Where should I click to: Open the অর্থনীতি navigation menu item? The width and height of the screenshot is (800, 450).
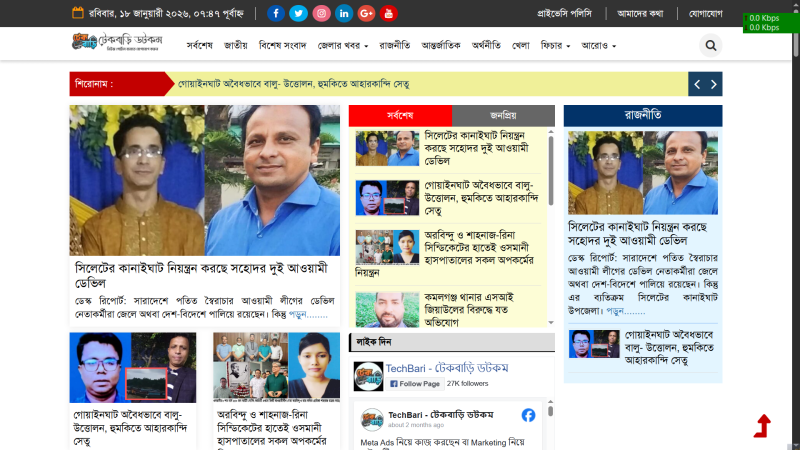click(x=486, y=45)
